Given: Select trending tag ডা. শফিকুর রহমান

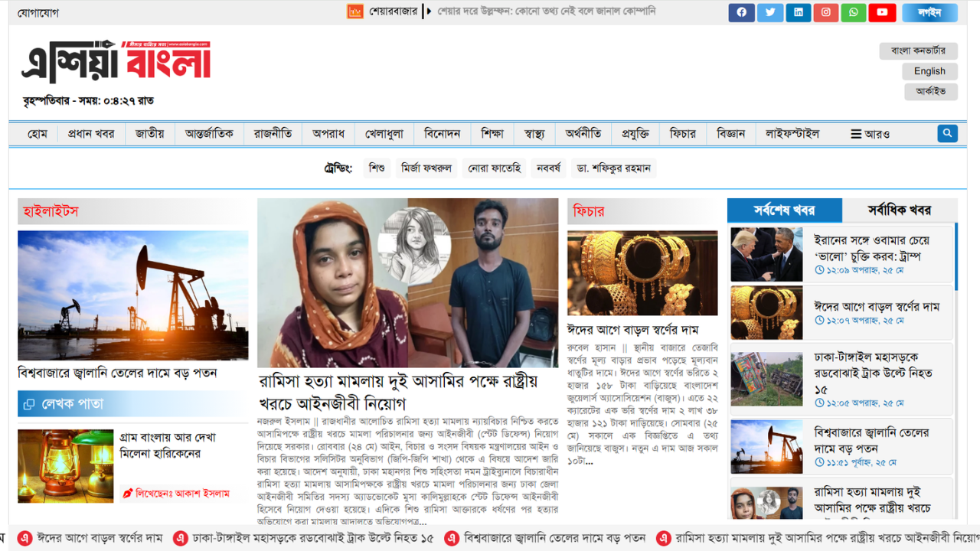Looking at the screenshot, I should pyautogui.click(x=614, y=168).
